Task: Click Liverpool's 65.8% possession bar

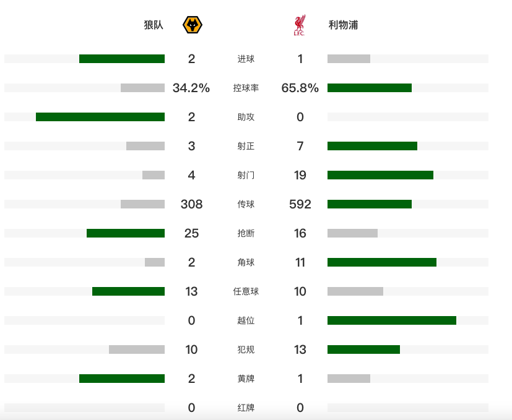Action: 370,88
